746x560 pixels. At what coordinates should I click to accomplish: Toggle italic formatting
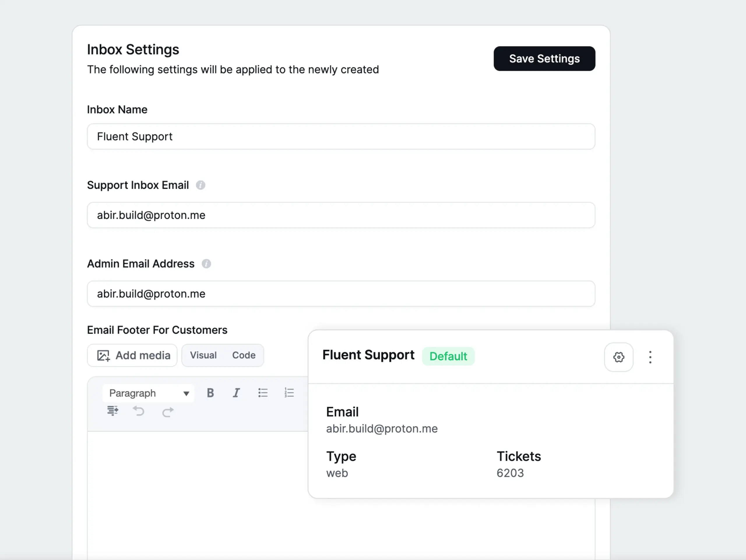click(x=236, y=393)
